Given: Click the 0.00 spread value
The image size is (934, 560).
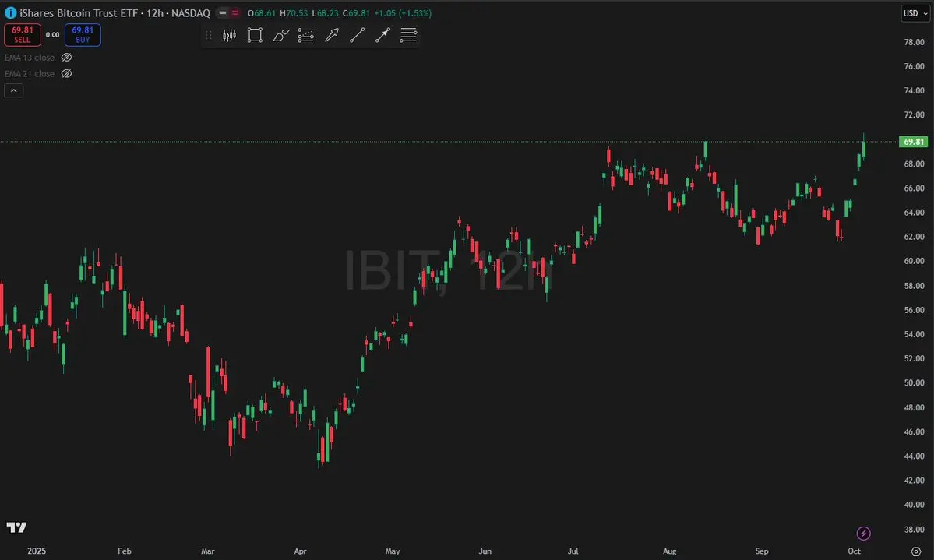Looking at the screenshot, I should coord(52,34).
